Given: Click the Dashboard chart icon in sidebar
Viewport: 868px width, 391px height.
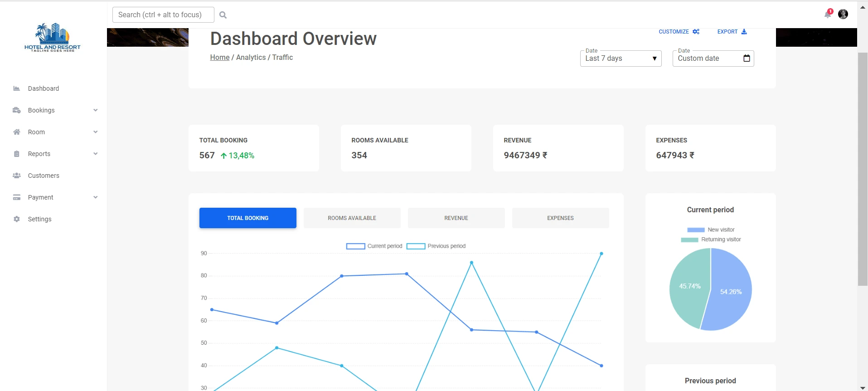Looking at the screenshot, I should tap(17, 88).
